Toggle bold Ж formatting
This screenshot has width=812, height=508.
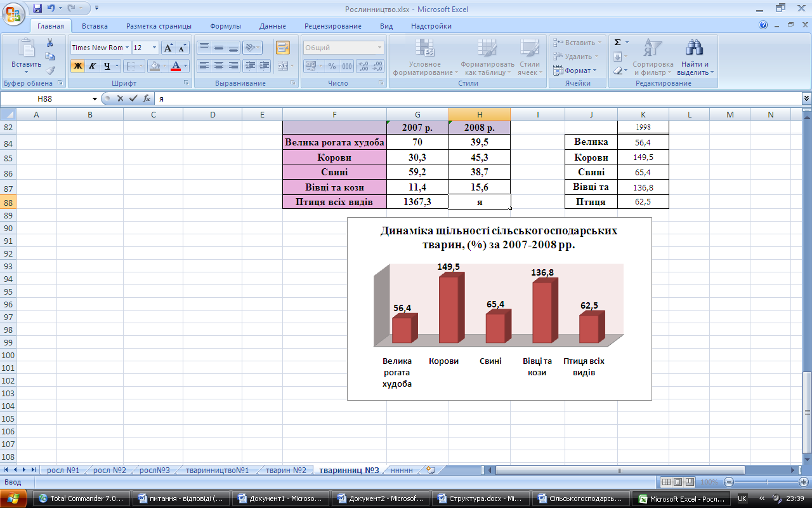tap(78, 66)
